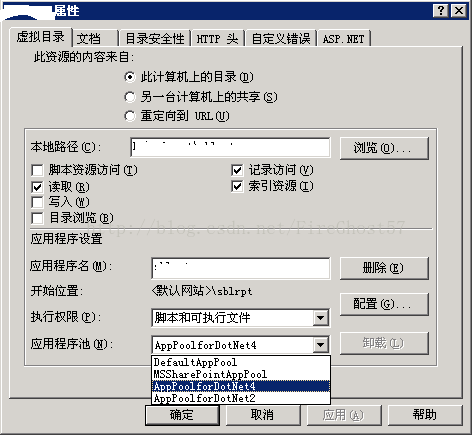Click the title bar help question mark icon
The width and height of the screenshot is (472, 435).
[441, 11]
